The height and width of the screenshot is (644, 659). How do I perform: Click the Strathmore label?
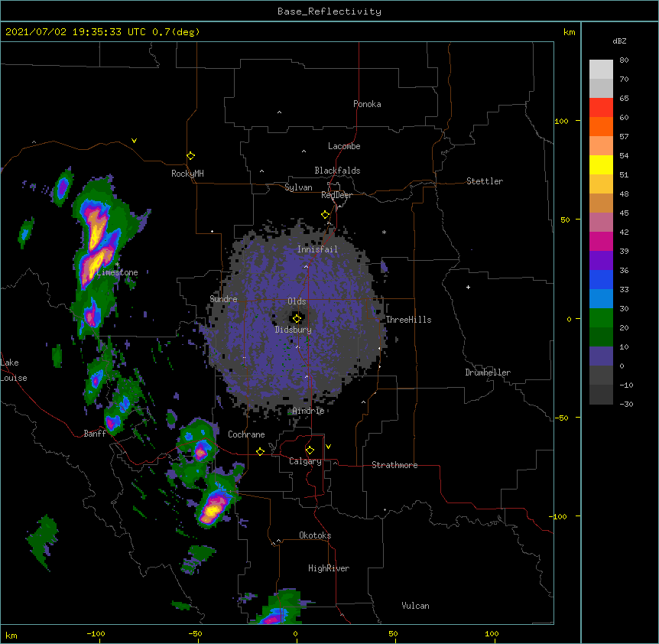tap(394, 465)
